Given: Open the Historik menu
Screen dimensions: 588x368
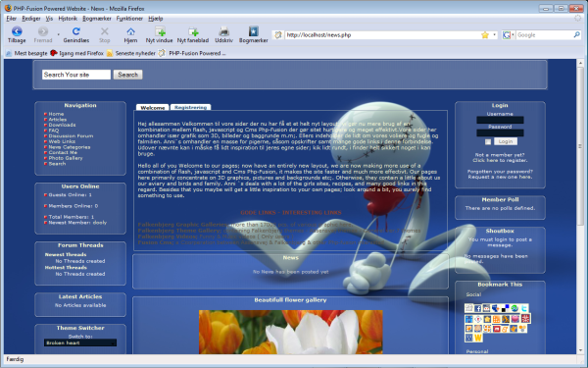Looking at the screenshot, I should point(68,18).
